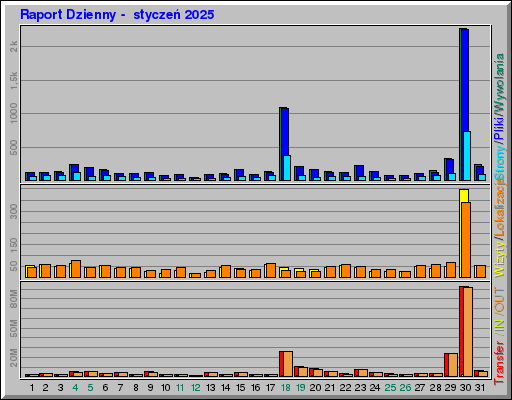Click the tall blue files bar for day 30
Screen dimensions: 512x400
pos(465,80)
